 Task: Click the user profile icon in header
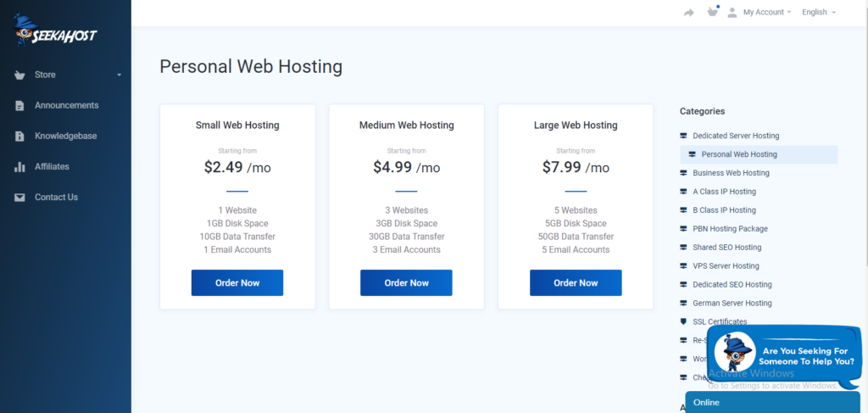point(732,12)
